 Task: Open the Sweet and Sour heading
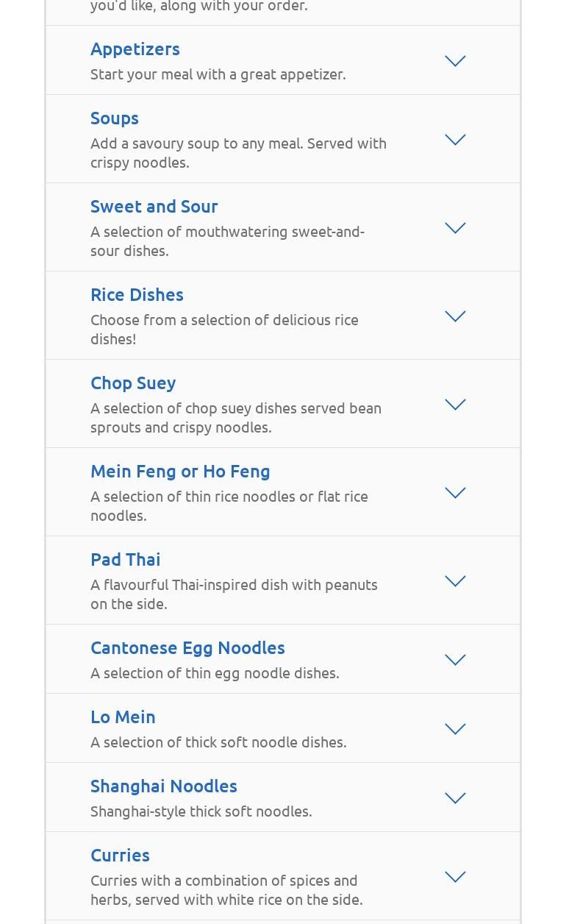[154, 206]
